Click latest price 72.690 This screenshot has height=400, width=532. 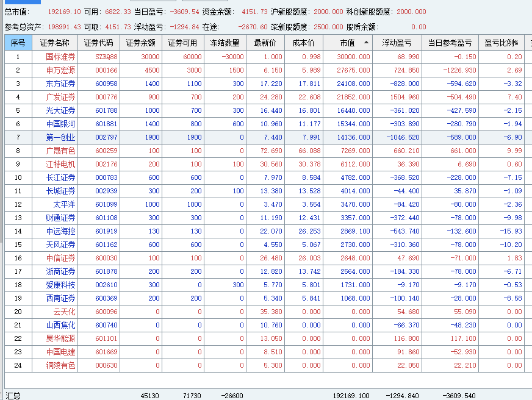(x=271, y=151)
